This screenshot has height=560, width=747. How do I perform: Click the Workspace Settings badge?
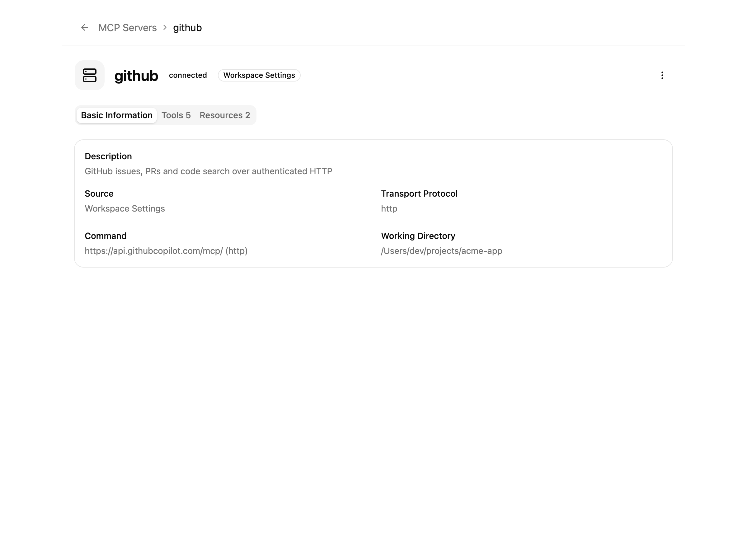tap(259, 75)
